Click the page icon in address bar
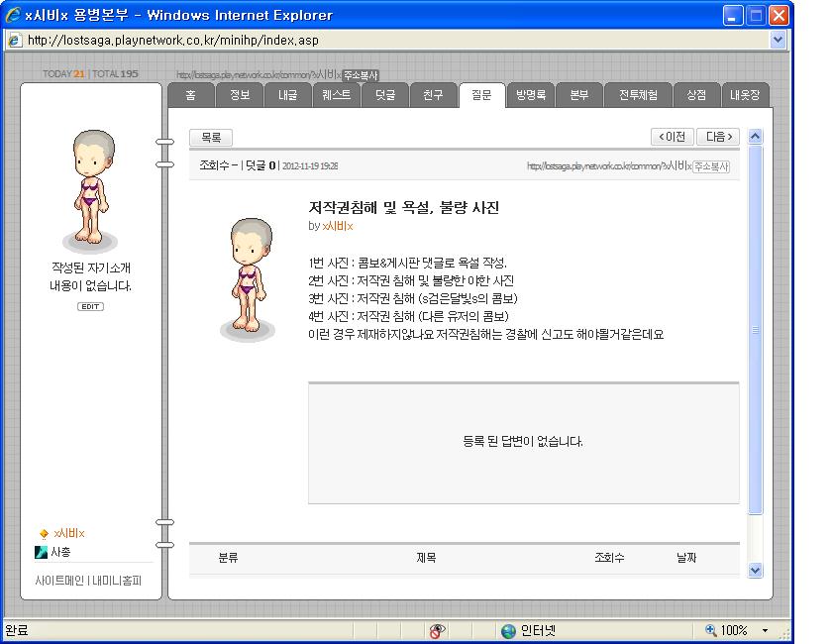 pos(15,41)
